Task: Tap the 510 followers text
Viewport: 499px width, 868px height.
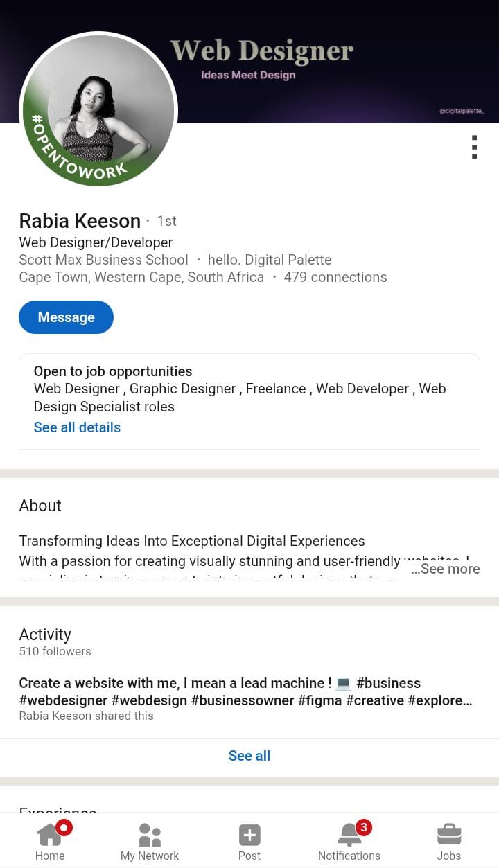Action: 55,651
